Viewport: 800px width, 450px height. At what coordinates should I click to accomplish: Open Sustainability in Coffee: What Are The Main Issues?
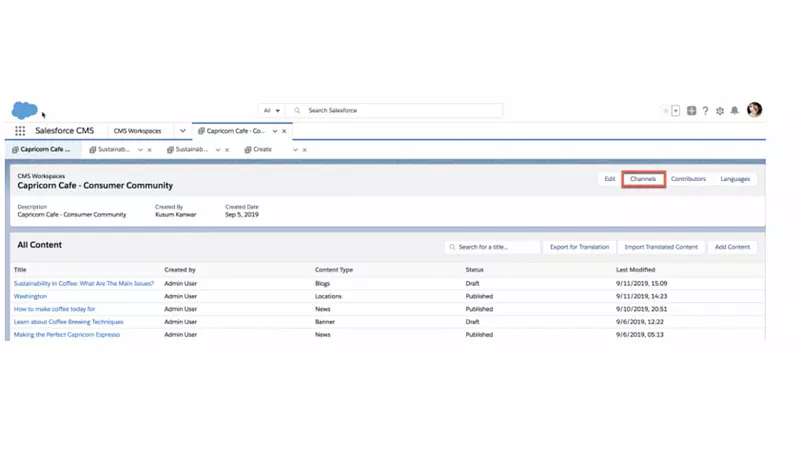(x=84, y=284)
